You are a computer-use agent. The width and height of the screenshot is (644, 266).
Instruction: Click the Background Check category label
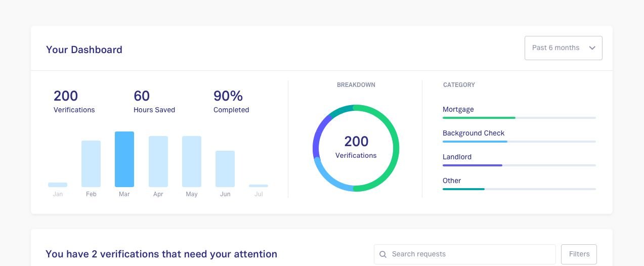[474, 133]
